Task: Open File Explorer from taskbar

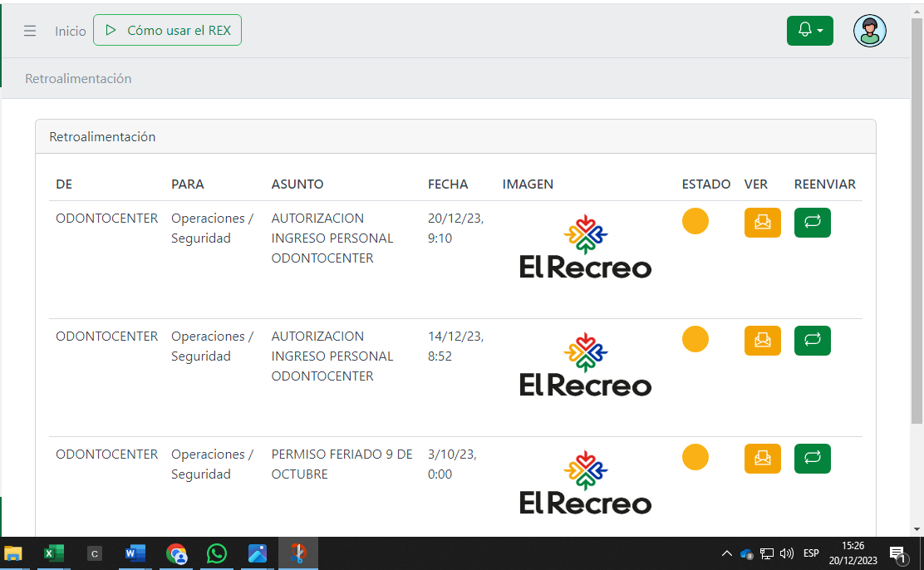Action: click(13, 553)
